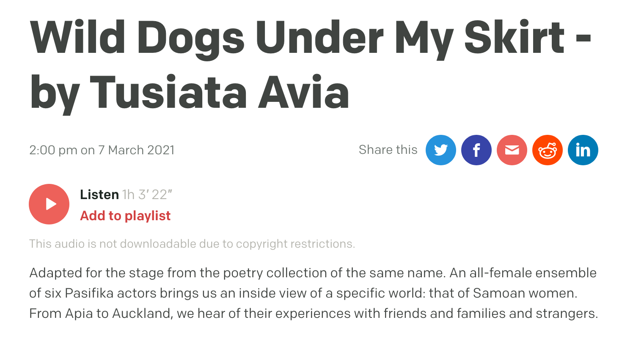644x339 pixels.
Task: Click the "by Tusiata Avia" heading line
Action: point(190,92)
